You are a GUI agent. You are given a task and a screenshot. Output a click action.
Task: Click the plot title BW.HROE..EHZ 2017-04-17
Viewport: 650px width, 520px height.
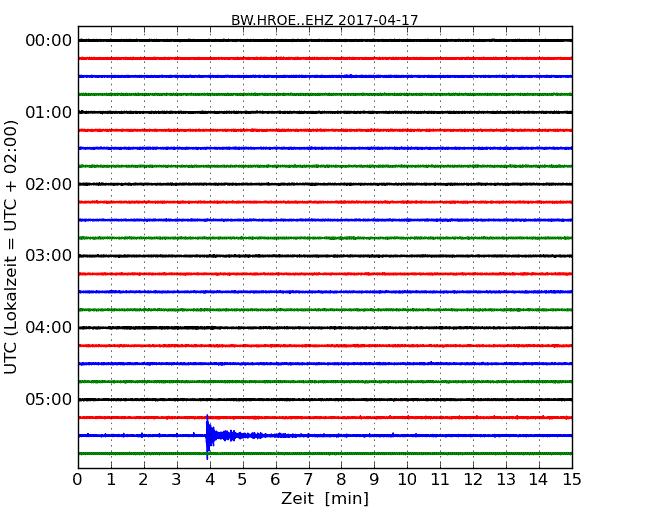[x=325, y=20]
